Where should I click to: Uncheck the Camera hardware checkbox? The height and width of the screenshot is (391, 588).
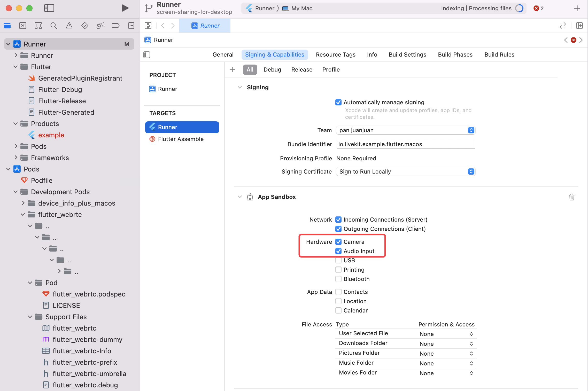pyautogui.click(x=338, y=242)
